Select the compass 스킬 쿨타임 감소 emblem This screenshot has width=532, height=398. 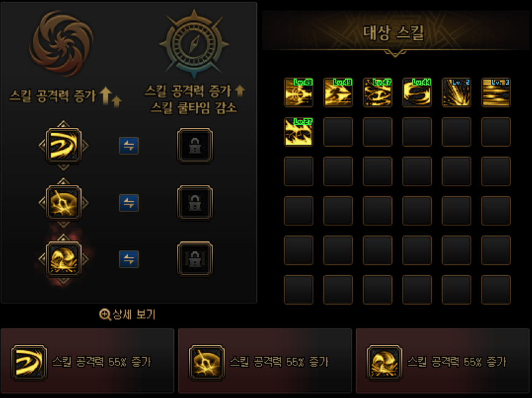(x=194, y=44)
